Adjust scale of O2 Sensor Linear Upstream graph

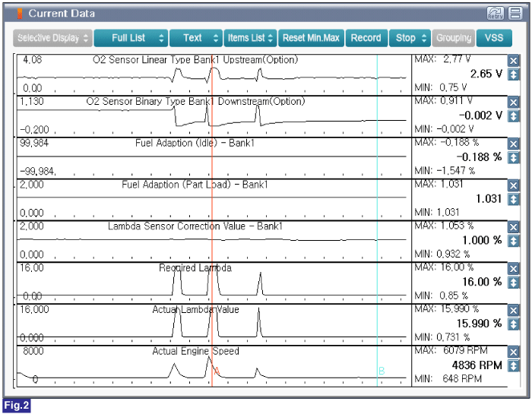coord(513,74)
